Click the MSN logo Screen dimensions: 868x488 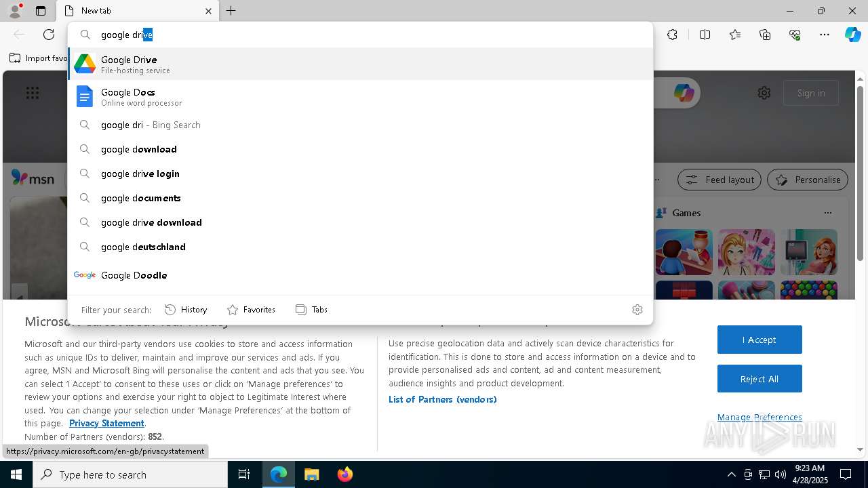point(33,178)
